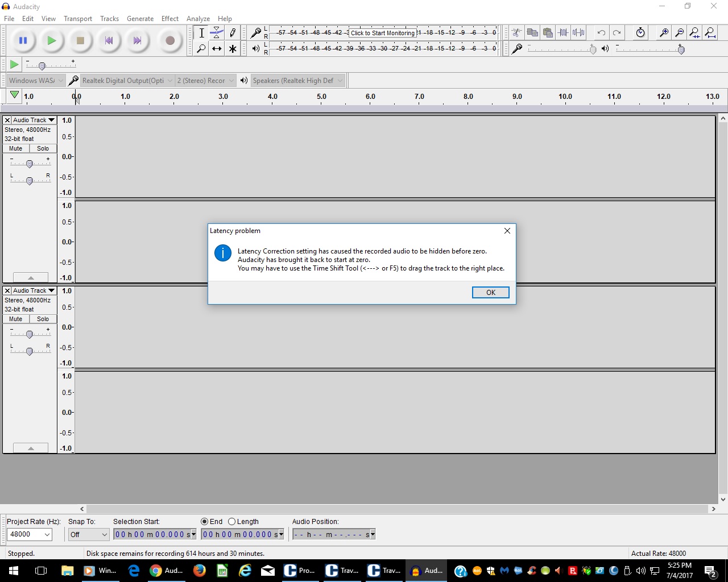Image resolution: width=728 pixels, height=582 pixels.
Task: Click the Fit Selection zoom icon
Action: tap(694, 32)
